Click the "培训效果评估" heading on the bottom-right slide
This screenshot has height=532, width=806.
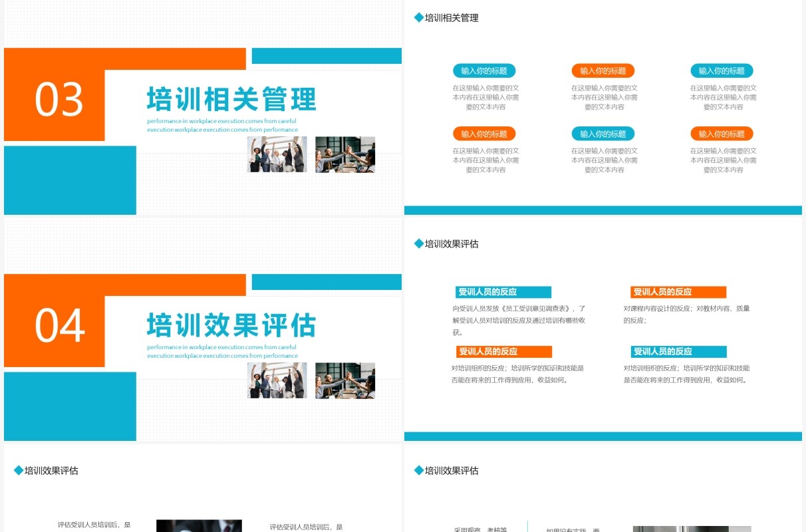[x=452, y=471]
